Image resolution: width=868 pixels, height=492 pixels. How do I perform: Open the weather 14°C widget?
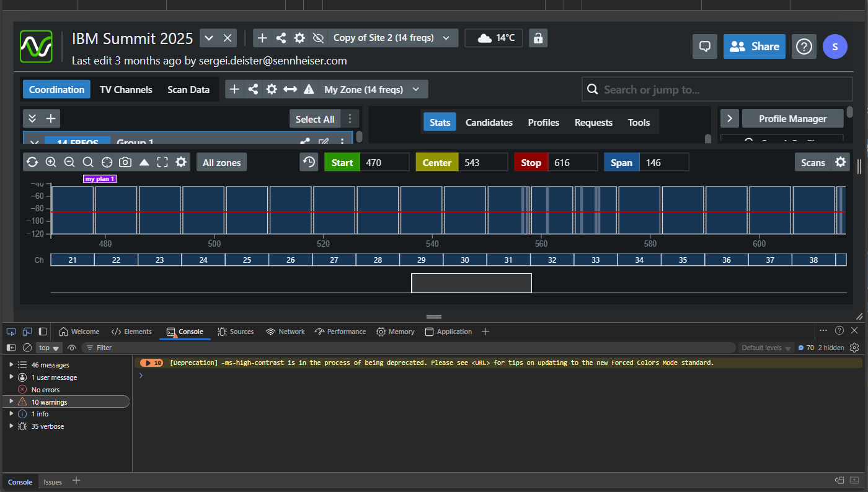(x=494, y=38)
